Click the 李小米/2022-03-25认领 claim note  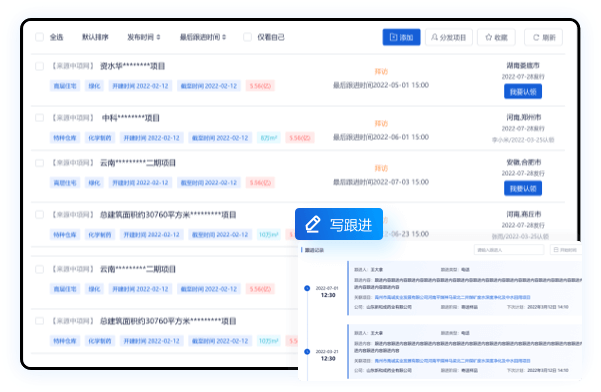(x=523, y=140)
